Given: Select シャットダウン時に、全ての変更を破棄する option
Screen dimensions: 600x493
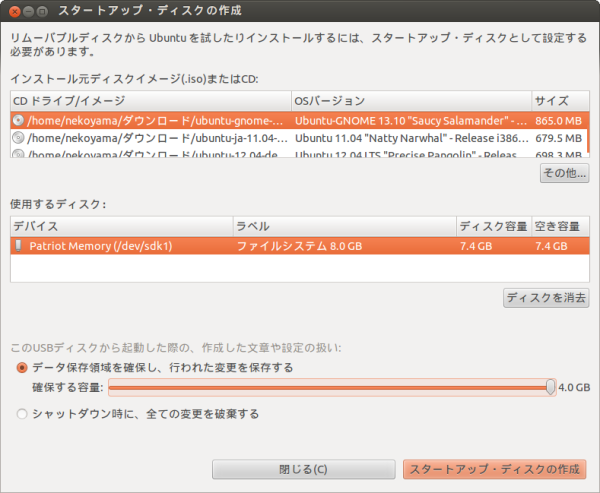Looking at the screenshot, I should [22, 413].
